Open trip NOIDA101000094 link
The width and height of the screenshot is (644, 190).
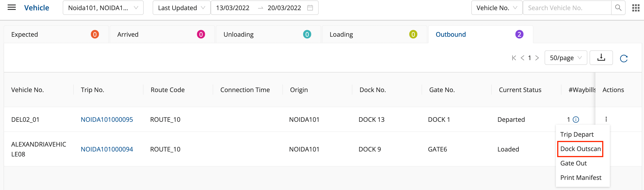click(107, 149)
